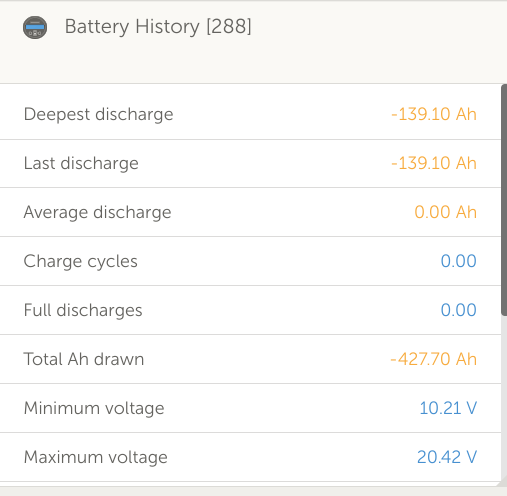Click the Full discharges value 0.00
This screenshot has height=496, width=507.
coord(458,310)
